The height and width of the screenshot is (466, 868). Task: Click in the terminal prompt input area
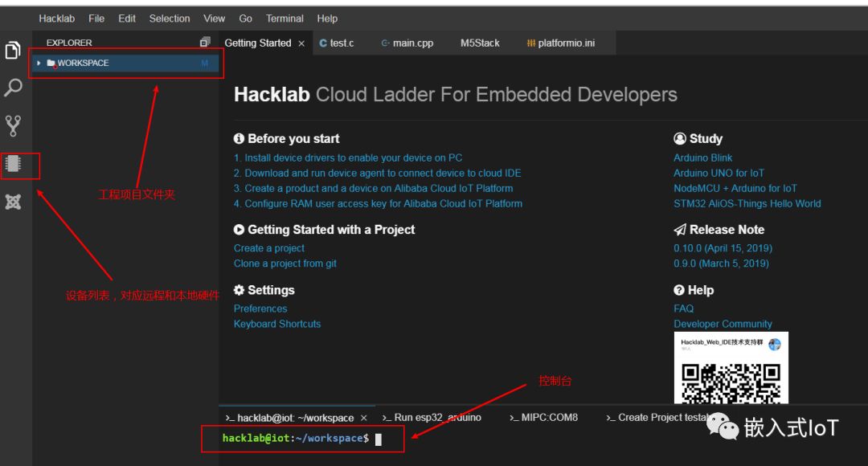379,439
